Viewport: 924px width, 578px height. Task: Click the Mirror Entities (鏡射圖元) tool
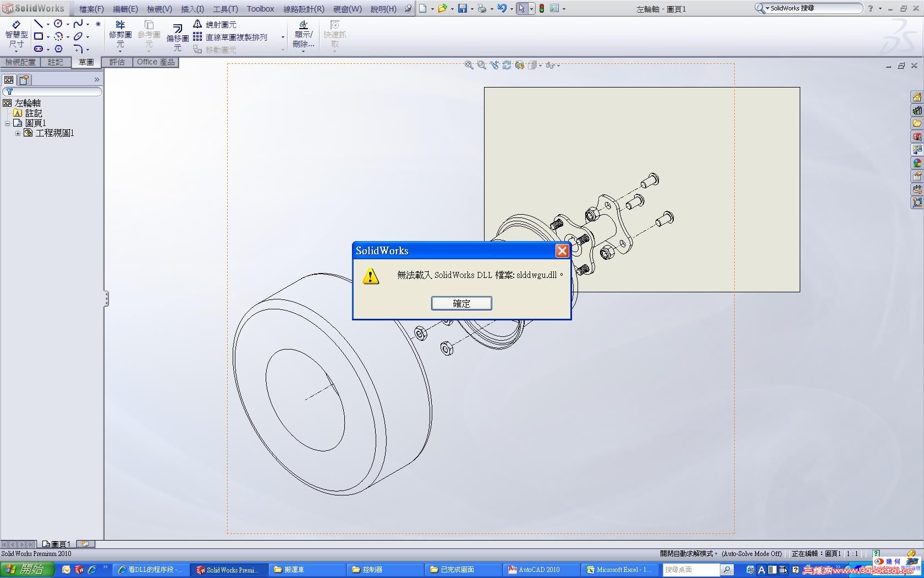[215, 24]
